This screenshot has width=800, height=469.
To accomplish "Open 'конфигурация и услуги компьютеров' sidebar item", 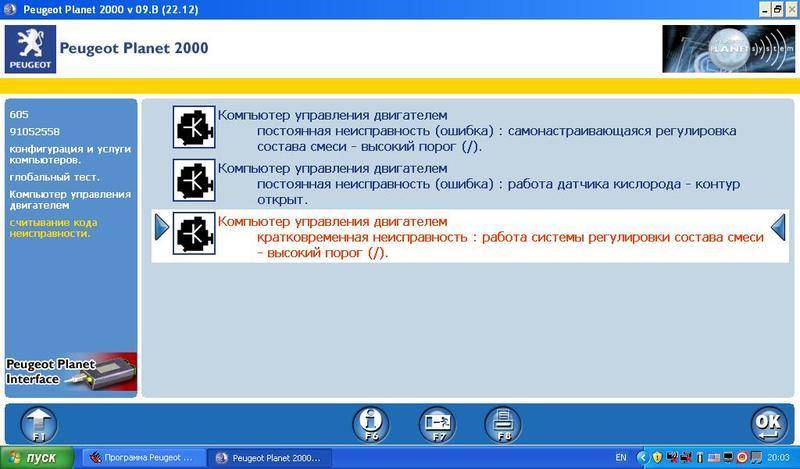I will 68,154.
